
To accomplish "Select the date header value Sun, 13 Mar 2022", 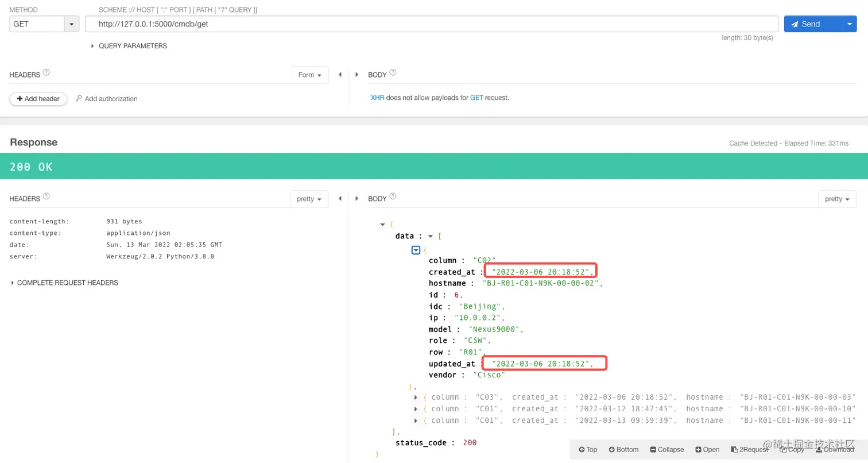I will [x=164, y=245].
